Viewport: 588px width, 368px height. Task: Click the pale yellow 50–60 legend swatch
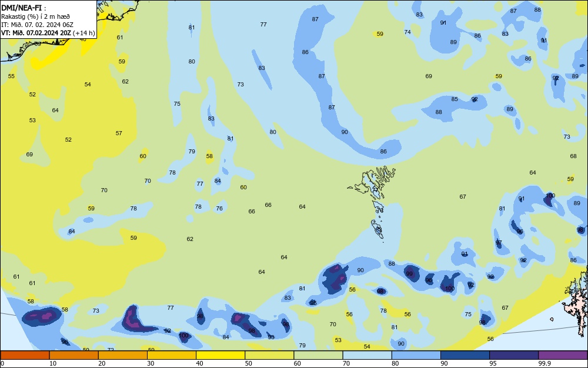coord(269,355)
